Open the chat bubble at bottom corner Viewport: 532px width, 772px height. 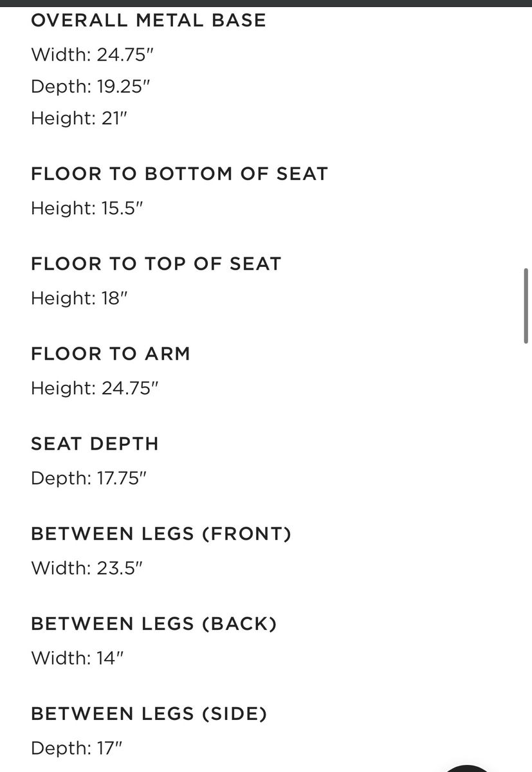[468, 768]
